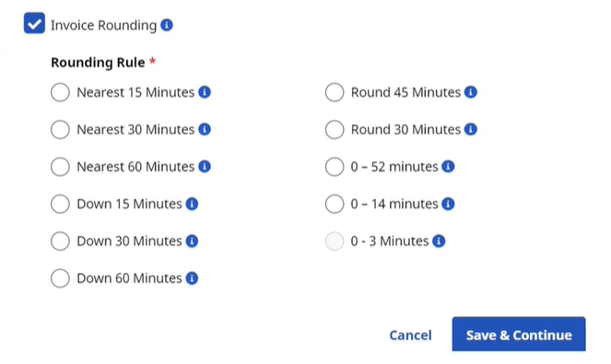Click the Save & Continue button
This screenshot has width=611, height=364.
(519, 335)
